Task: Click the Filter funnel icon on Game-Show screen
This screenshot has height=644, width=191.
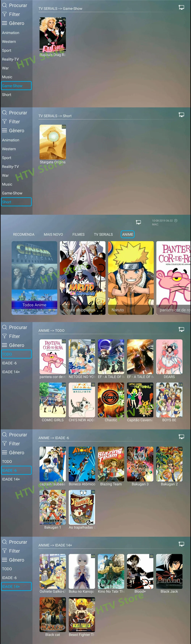Action: click(x=4, y=14)
